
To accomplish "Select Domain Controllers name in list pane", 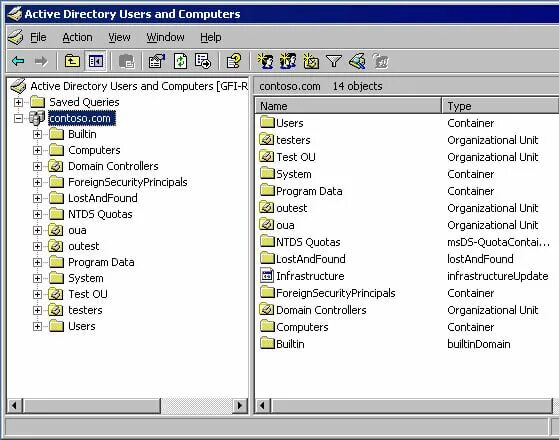I will [x=321, y=310].
